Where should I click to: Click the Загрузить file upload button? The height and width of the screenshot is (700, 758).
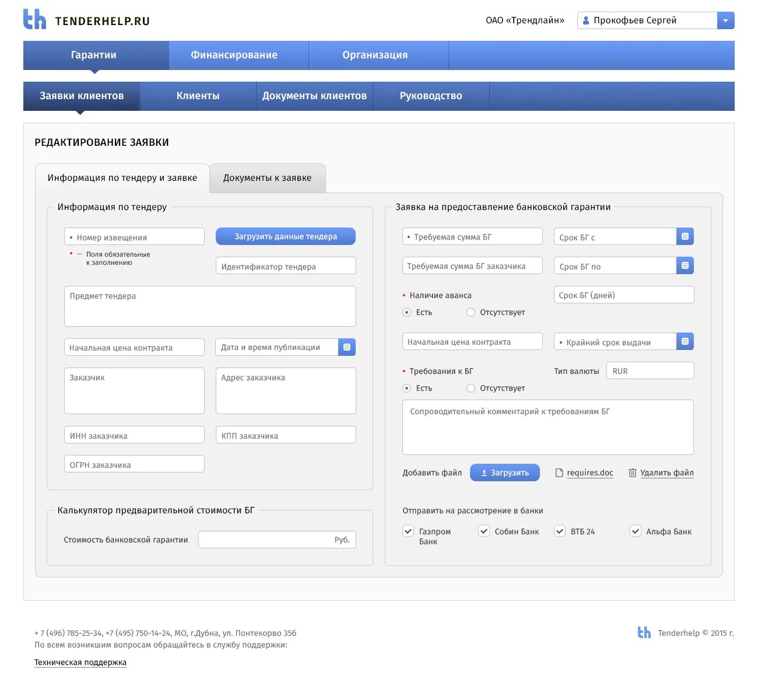tap(505, 473)
